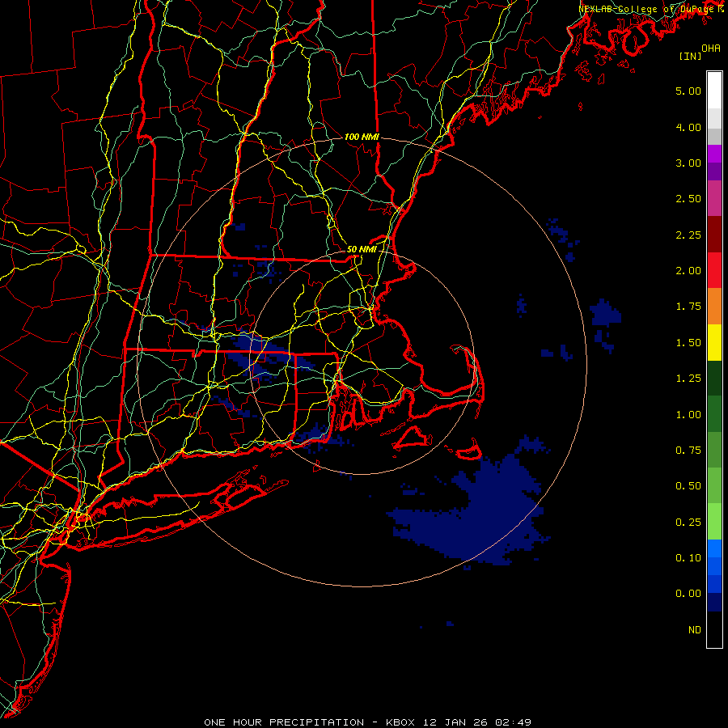Screen dimensions: 728x728
Task: Click the "1.50" legend value
Action: (x=688, y=343)
